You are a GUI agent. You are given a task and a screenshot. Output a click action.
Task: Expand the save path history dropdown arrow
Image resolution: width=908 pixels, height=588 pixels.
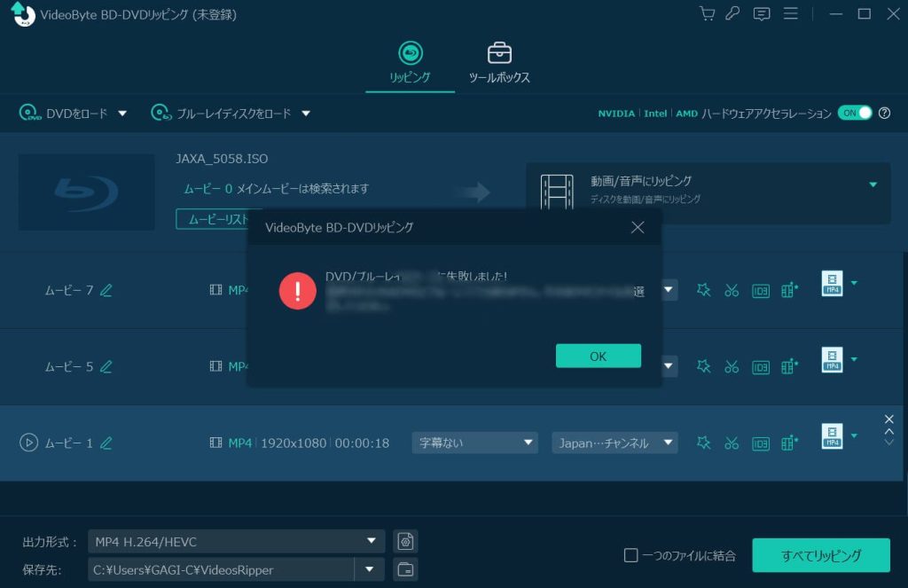coord(370,569)
